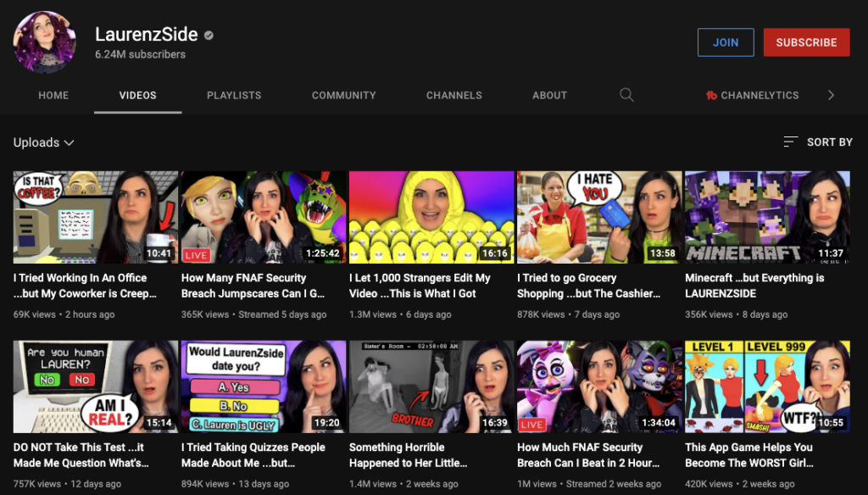
Task: Click '757K views • 12 days ago'
Action: (68, 484)
